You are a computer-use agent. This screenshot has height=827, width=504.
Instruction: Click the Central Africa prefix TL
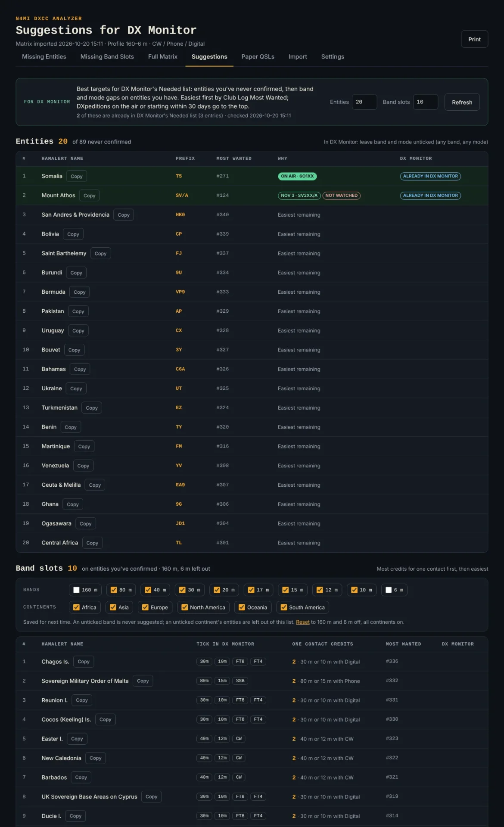click(x=179, y=543)
